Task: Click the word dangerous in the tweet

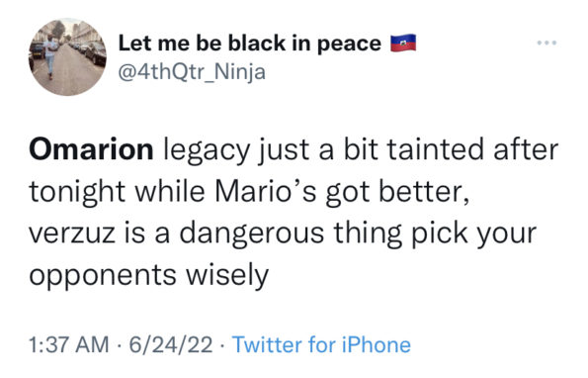Action: click(252, 235)
